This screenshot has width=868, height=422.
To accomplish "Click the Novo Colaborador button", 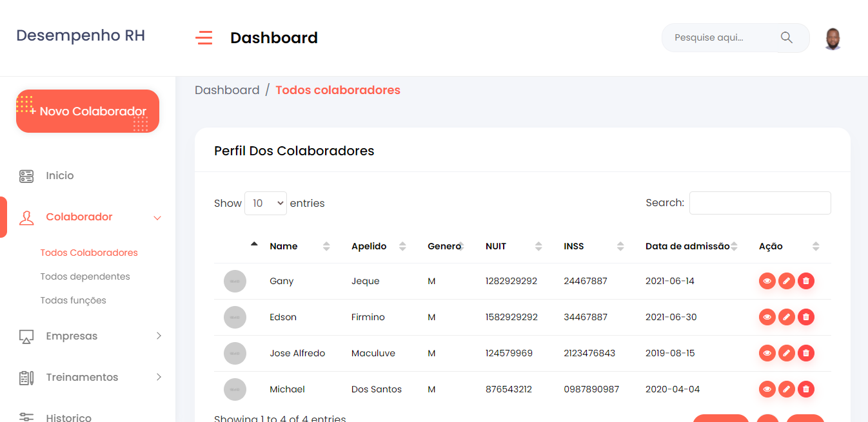I will tap(88, 111).
